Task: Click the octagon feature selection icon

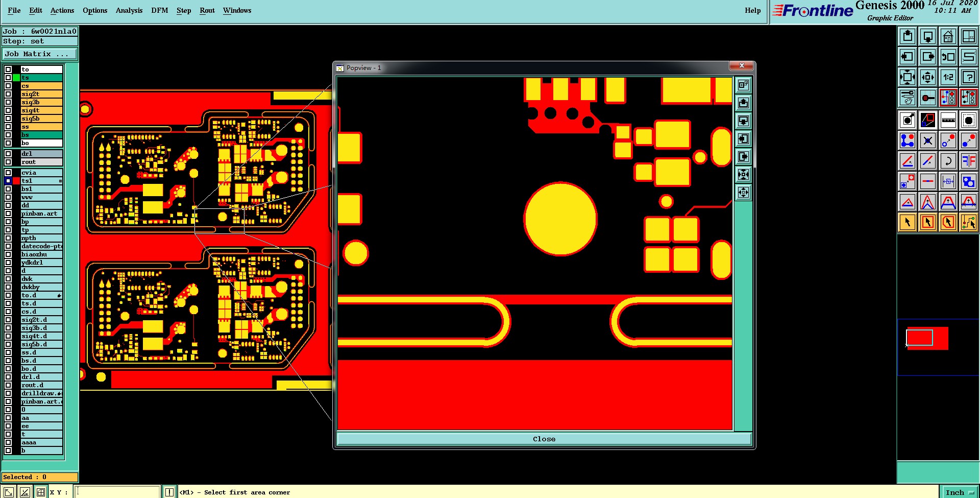Action: pos(968,120)
